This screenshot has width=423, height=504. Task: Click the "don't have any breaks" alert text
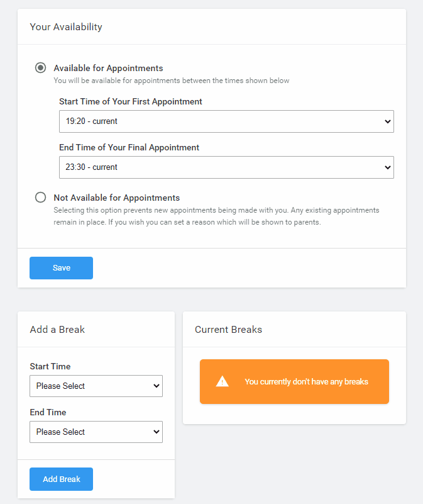[306, 381]
